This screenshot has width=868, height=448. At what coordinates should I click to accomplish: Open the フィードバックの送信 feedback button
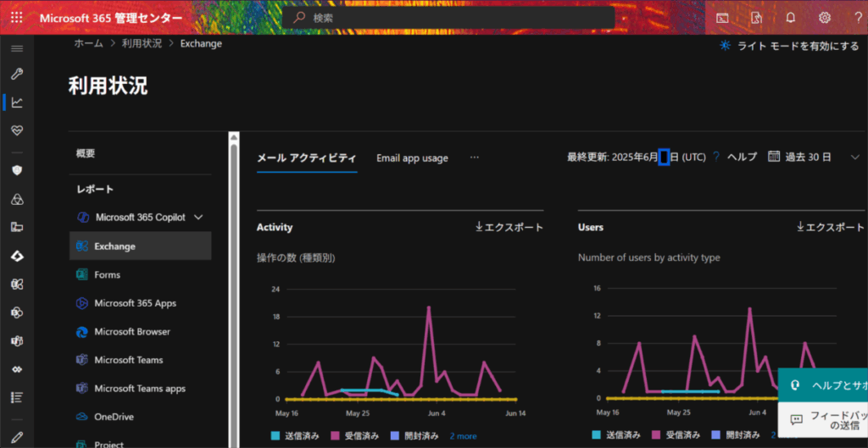tap(823, 420)
